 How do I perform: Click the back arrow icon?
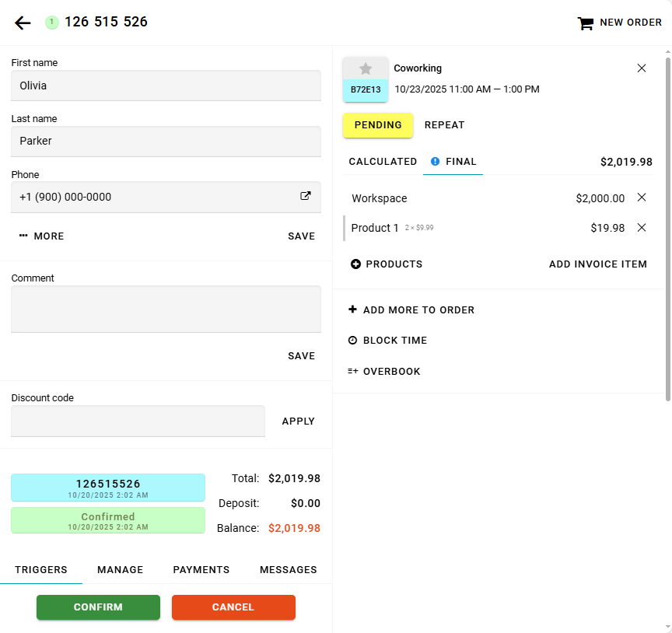coord(23,23)
